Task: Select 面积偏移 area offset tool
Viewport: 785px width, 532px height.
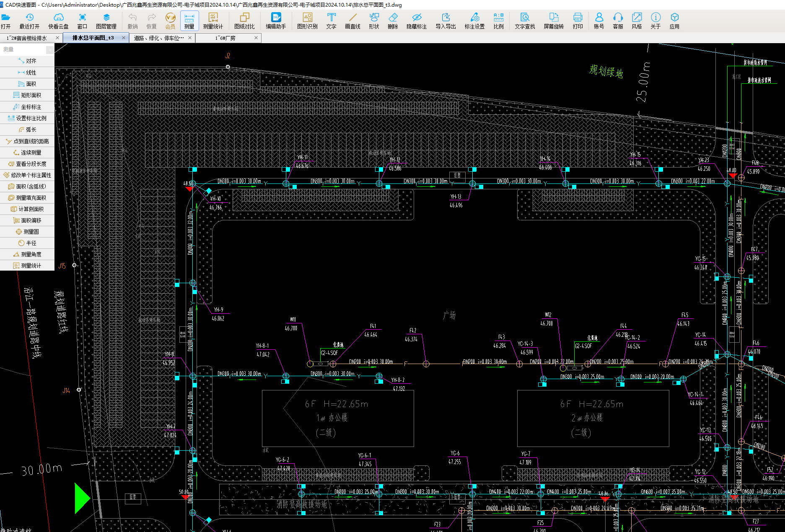Action: point(27,220)
